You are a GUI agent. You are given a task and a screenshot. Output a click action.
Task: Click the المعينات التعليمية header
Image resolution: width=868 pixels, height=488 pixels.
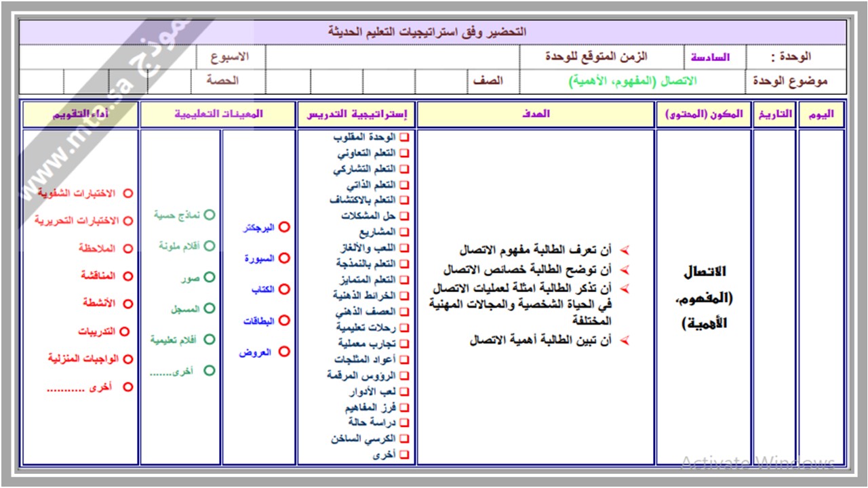218,115
